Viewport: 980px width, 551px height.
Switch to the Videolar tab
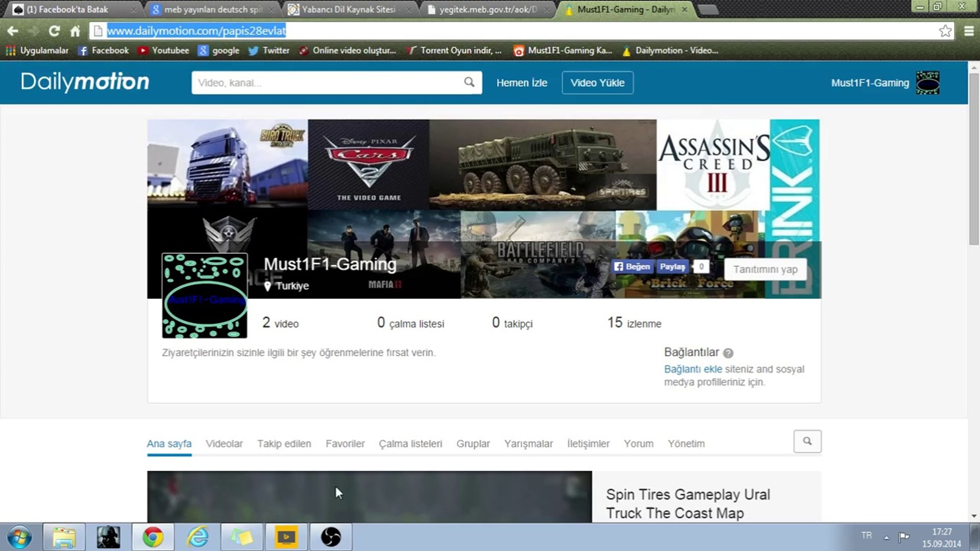[x=224, y=443]
